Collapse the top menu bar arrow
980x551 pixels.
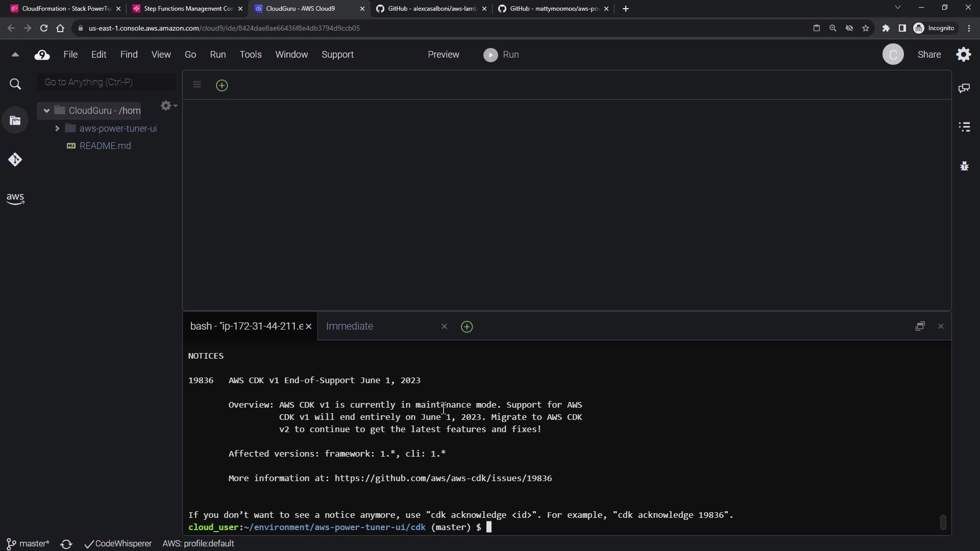tap(15, 55)
